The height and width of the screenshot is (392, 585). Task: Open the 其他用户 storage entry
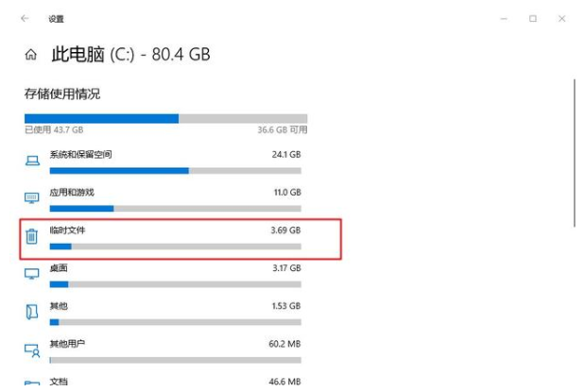[67, 344]
